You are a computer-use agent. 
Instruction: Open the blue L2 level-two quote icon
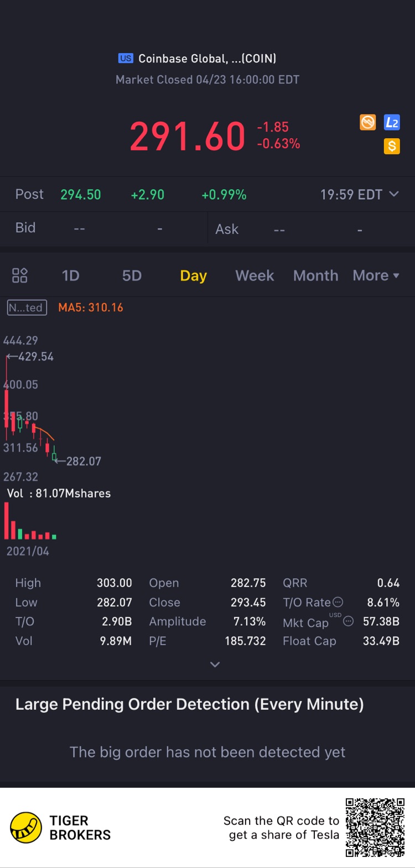392,122
